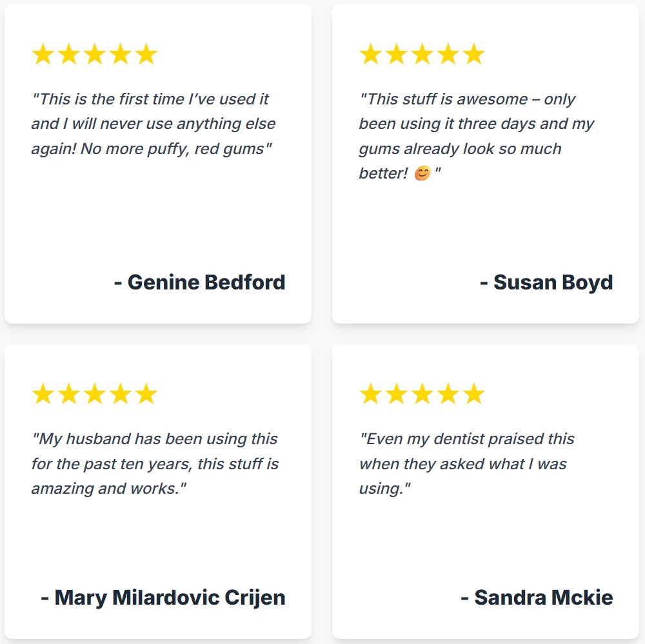The image size is (645, 644).
Task: Click fifth star in Susan Boyd's review
Action: click(x=474, y=54)
